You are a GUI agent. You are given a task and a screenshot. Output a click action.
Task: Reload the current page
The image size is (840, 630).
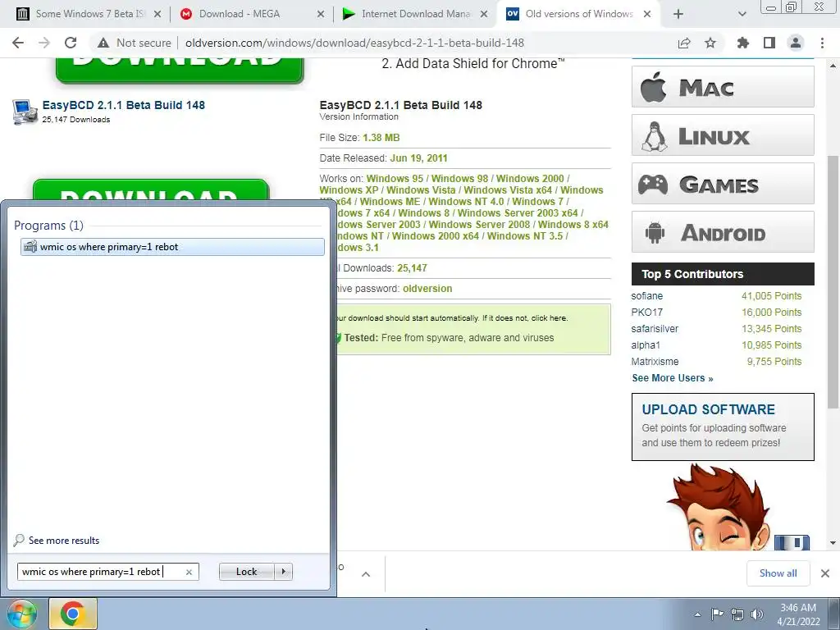71,43
